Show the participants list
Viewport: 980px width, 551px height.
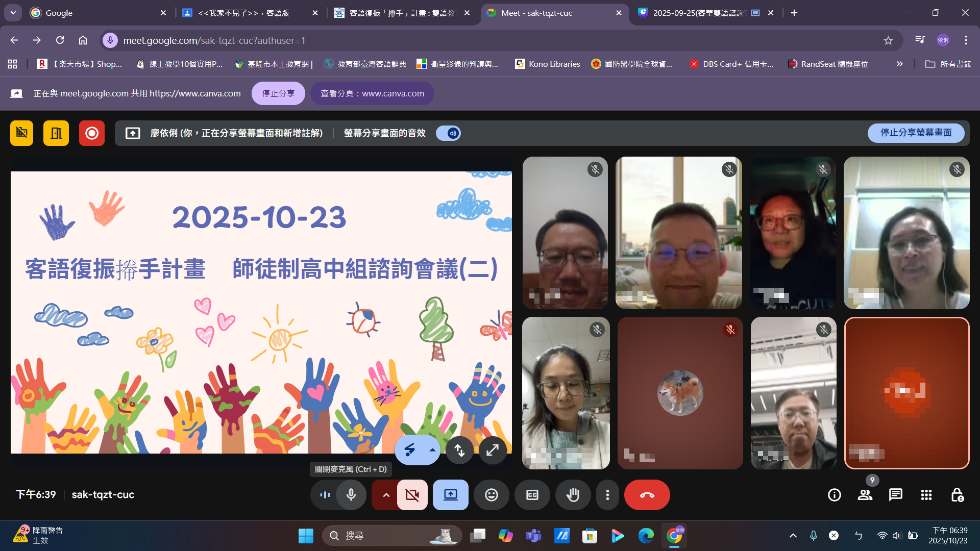[x=865, y=495]
